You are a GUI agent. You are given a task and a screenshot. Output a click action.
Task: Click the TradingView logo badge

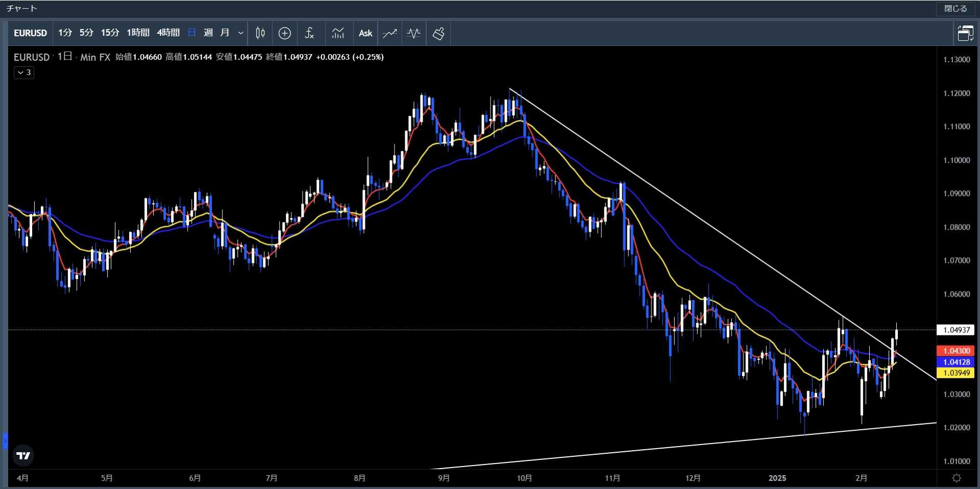23,455
